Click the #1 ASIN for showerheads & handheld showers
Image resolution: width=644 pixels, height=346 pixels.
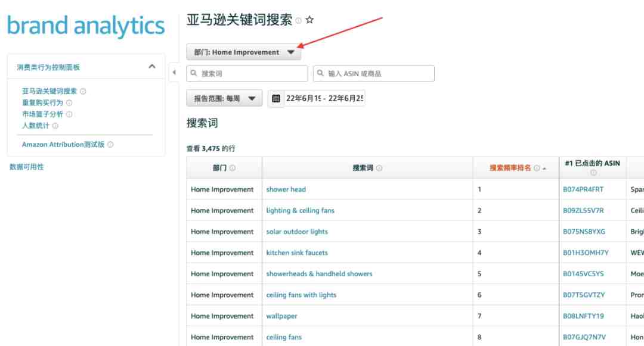(x=583, y=274)
